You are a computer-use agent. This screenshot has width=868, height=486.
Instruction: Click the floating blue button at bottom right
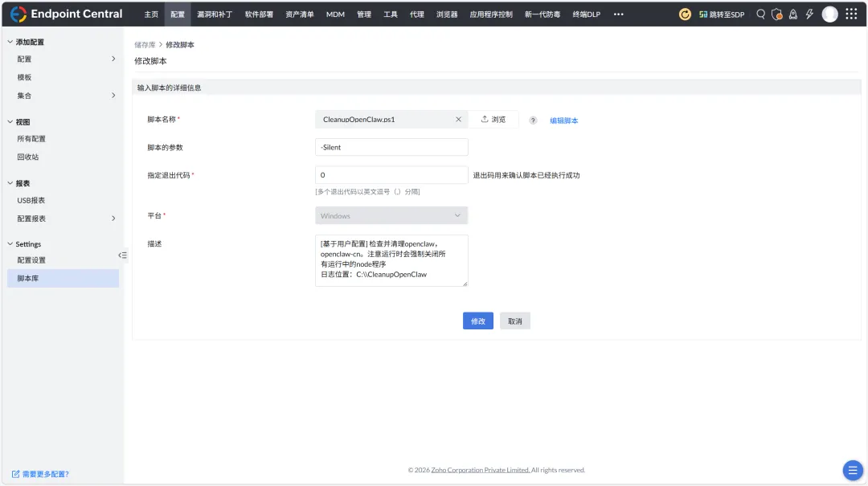(x=853, y=470)
